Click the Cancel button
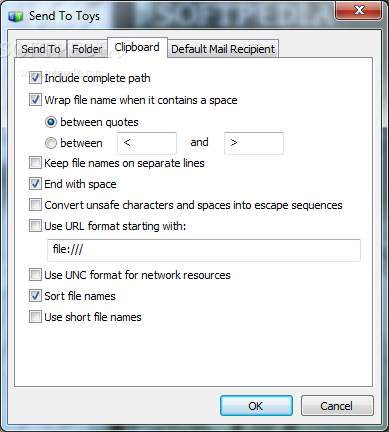The height and width of the screenshot is (432, 389). point(337,406)
